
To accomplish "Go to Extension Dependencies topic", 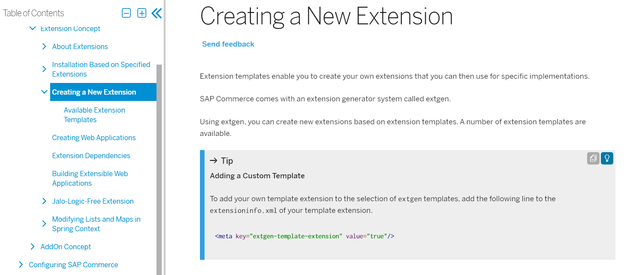I will point(91,156).
